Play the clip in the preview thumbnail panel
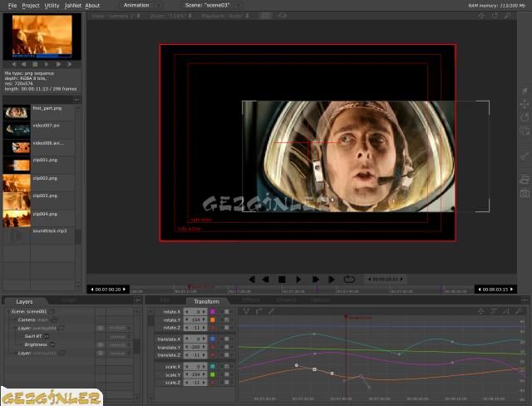Image resolution: width=532 pixels, height=406 pixels. click(47, 64)
